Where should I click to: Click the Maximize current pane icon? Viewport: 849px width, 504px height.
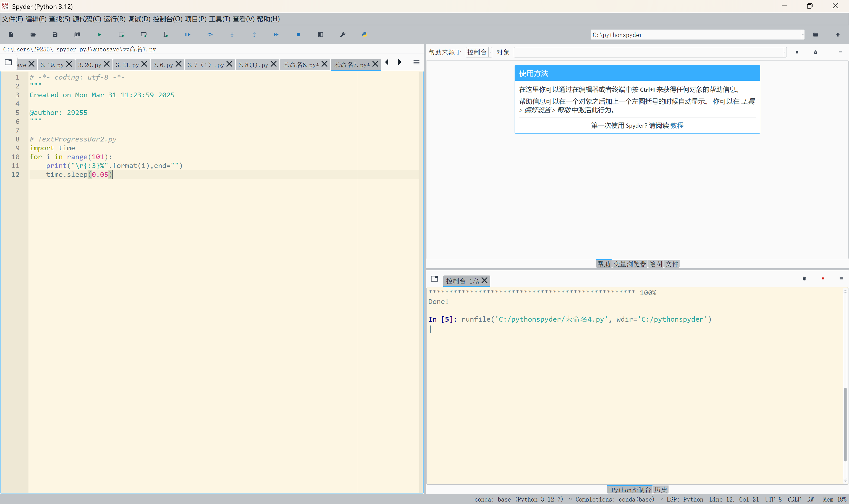point(320,35)
